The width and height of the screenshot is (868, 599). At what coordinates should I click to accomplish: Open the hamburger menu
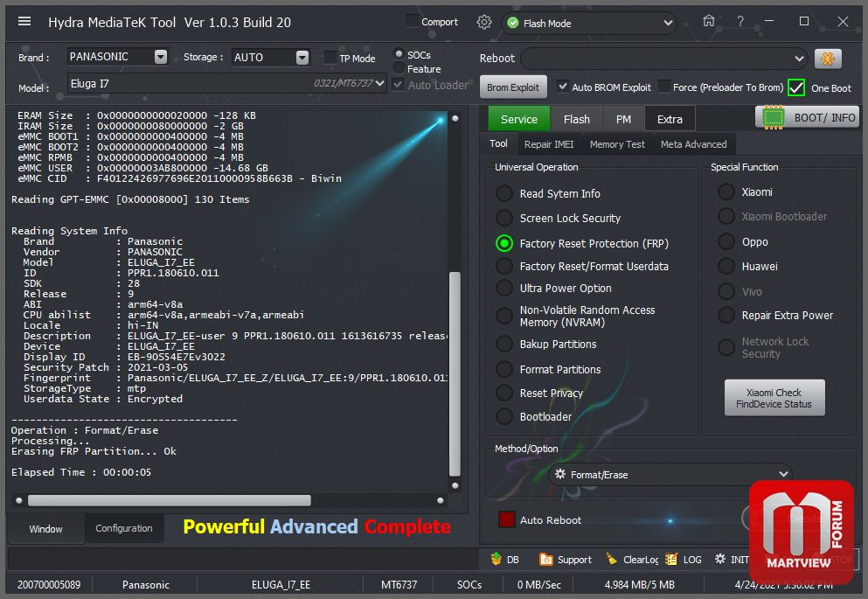[x=24, y=22]
